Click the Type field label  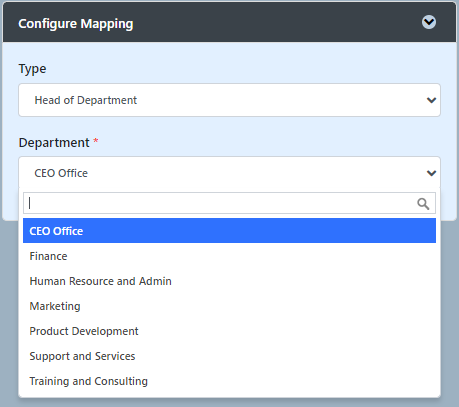tap(32, 69)
